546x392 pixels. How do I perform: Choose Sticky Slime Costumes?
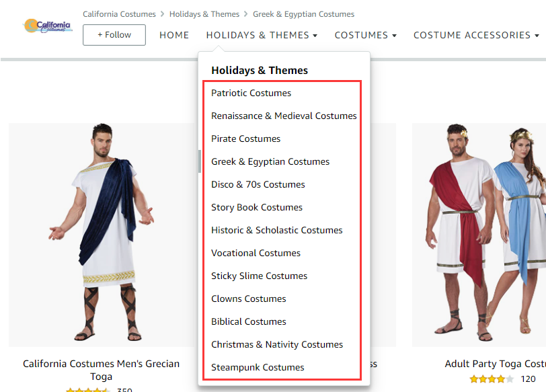pyautogui.click(x=259, y=276)
